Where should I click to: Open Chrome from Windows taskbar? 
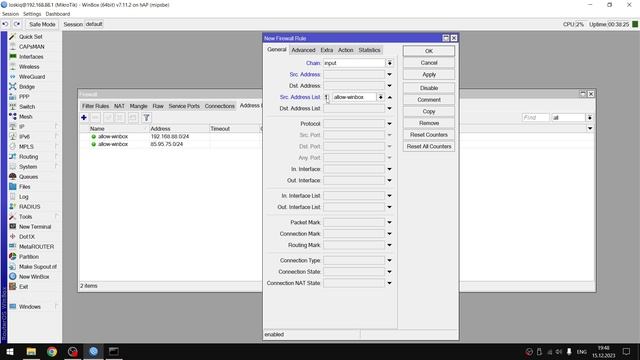(x=52, y=351)
